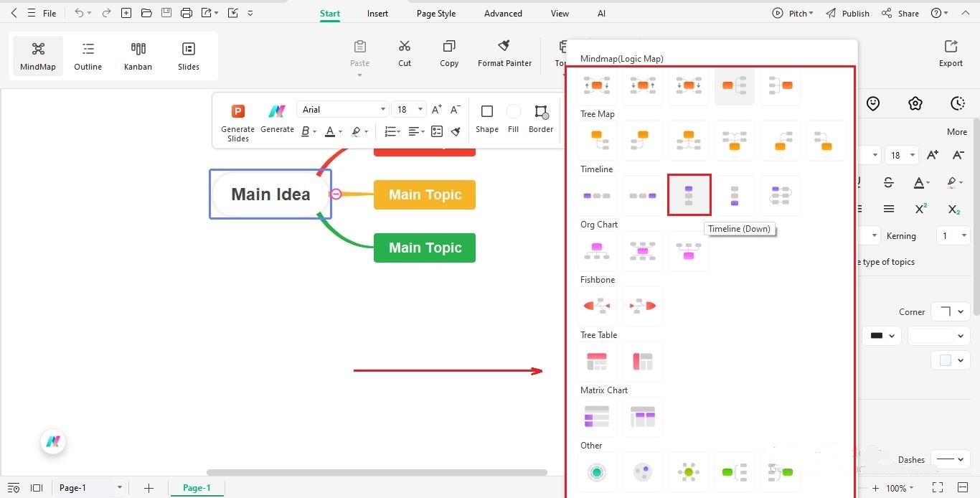Switch to MindMap view mode
Screen dimensions: 980x498
38,56
